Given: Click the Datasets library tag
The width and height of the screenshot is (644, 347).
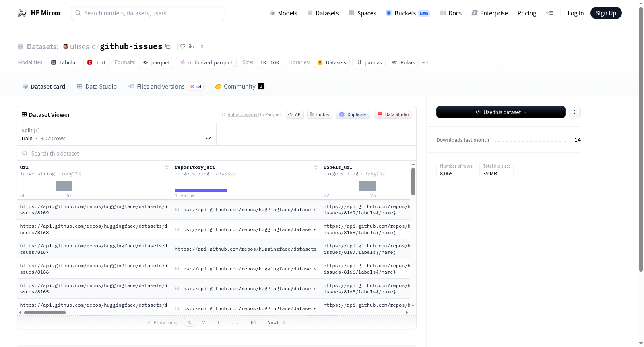Looking at the screenshot, I should (332, 62).
